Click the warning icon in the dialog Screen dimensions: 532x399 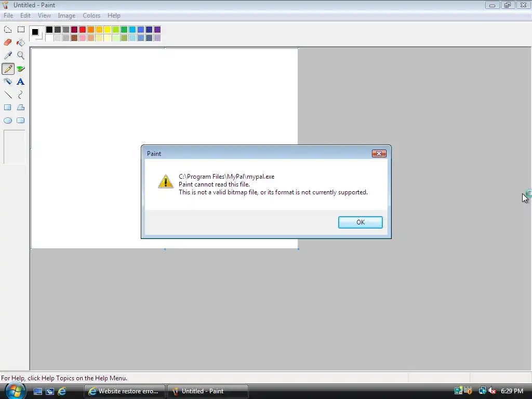point(166,181)
